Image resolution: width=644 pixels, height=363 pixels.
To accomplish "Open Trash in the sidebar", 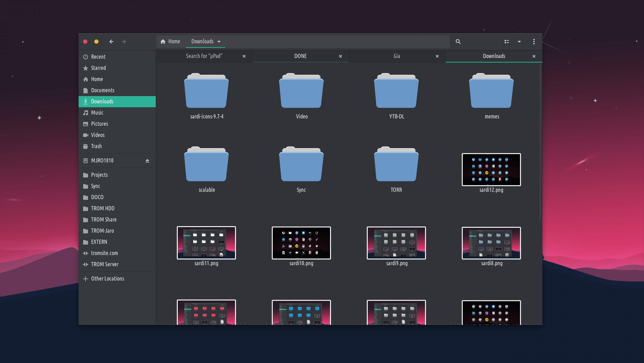I will coord(96,146).
